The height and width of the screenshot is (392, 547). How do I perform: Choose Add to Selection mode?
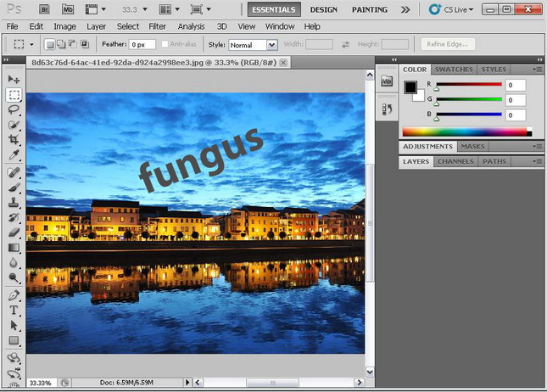(61, 44)
